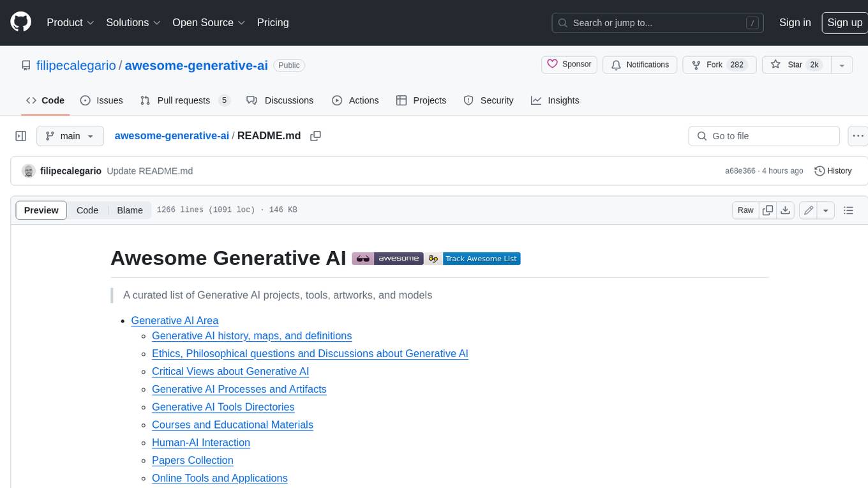This screenshot has height=488, width=868.
Task: Click the Go to file search box
Action: (x=764, y=136)
